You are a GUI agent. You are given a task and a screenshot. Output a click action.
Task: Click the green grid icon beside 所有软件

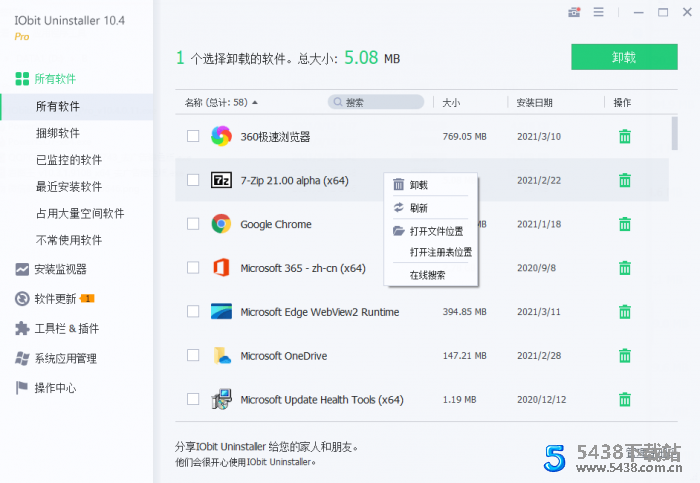coord(22,79)
